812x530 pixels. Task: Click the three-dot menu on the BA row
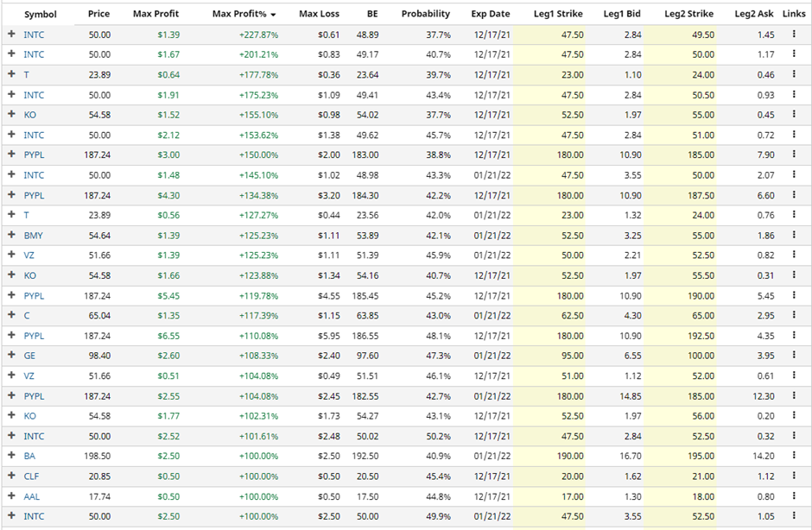tap(793, 456)
